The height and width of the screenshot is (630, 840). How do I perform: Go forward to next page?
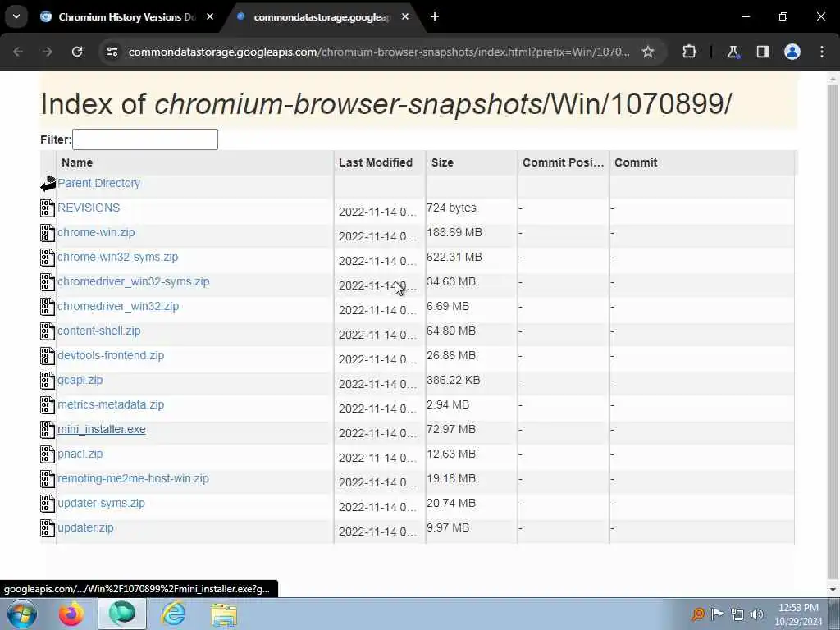click(x=48, y=52)
